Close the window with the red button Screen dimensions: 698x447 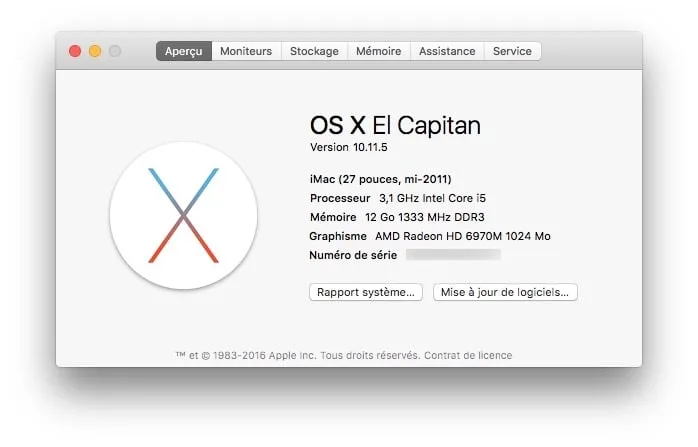coord(75,51)
